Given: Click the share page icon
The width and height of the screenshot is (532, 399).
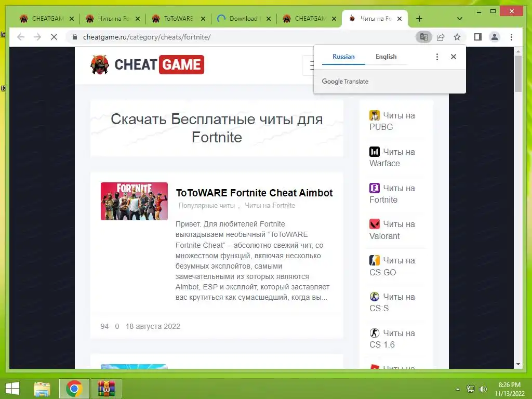Looking at the screenshot, I should point(441,37).
